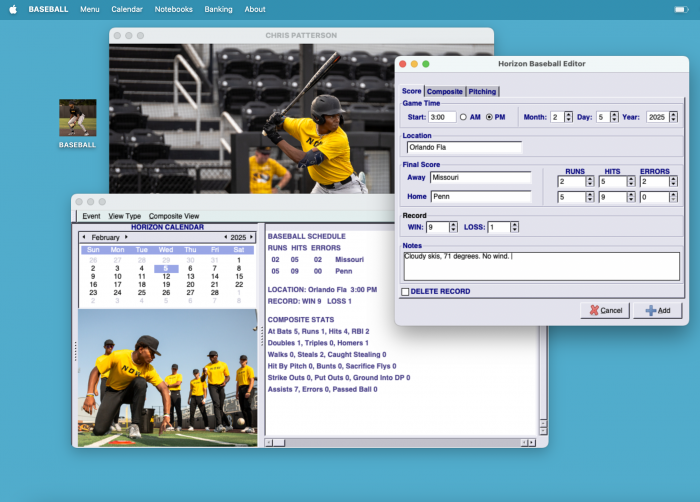Adjust the Year spinner arrows
Viewport: 700px width, 502px height.
675,117
